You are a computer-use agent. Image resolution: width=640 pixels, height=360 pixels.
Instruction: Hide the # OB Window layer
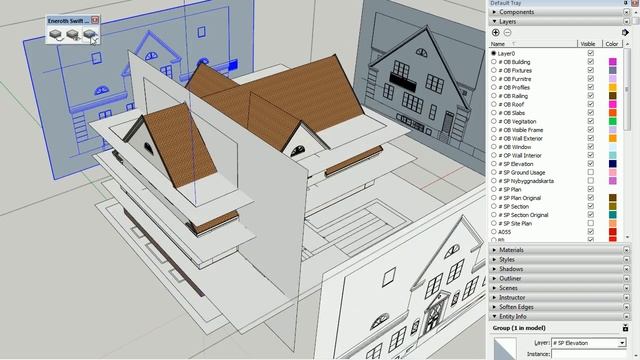tap(591, 147)
